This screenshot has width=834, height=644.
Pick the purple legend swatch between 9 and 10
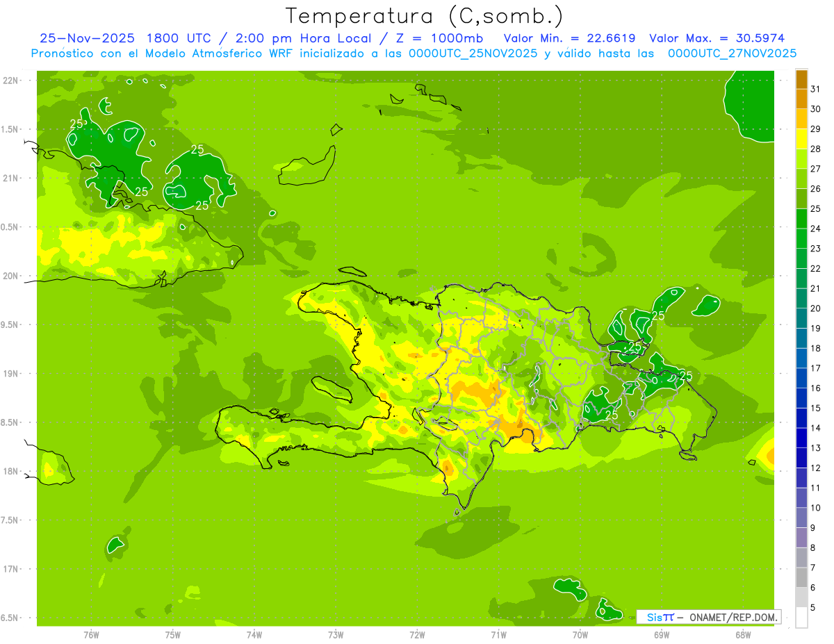[801, 518]
